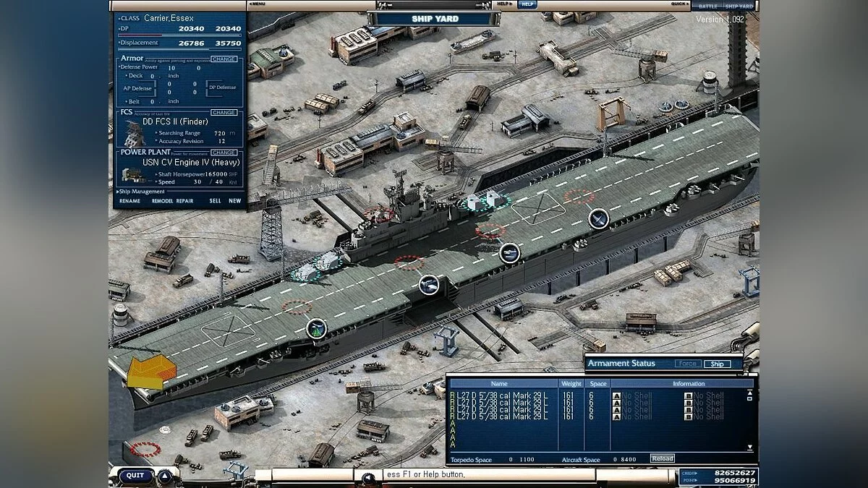Toggle Armament Status to Ship view
Screen dimensions: 868x488
pyautogui.click(x=717, y=364)
